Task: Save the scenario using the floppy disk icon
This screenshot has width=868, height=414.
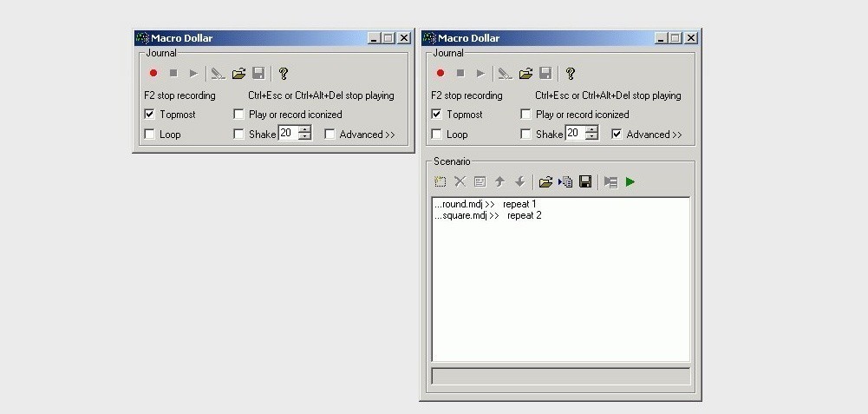Action: [585, 181]
